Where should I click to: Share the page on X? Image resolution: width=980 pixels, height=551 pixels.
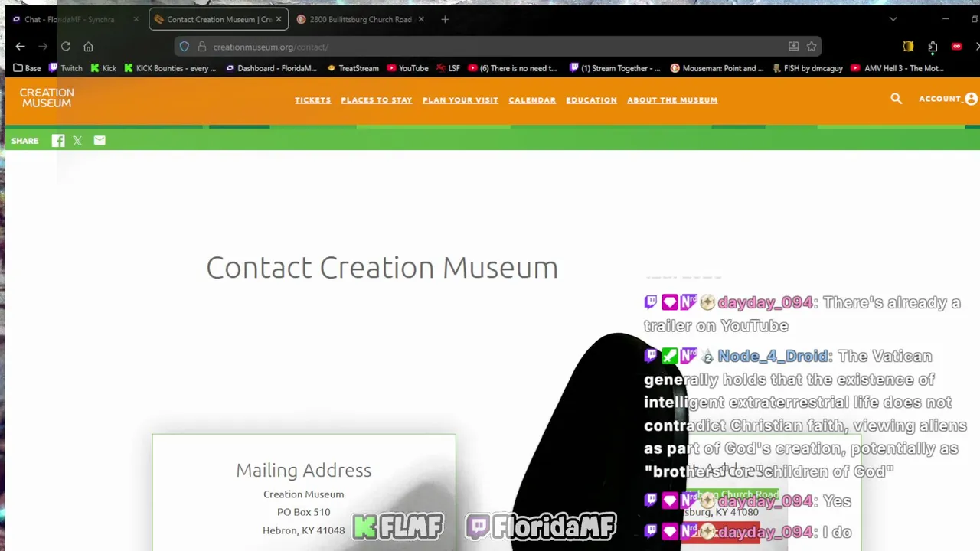pos(77,141)
